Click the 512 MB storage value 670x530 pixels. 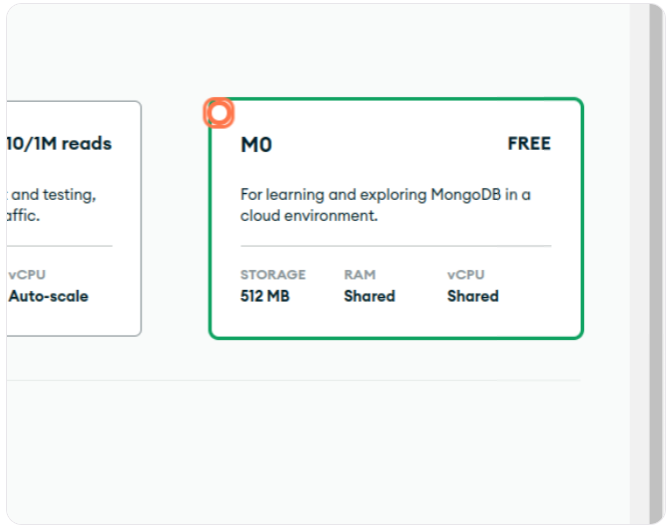click(x=265, y=296)
